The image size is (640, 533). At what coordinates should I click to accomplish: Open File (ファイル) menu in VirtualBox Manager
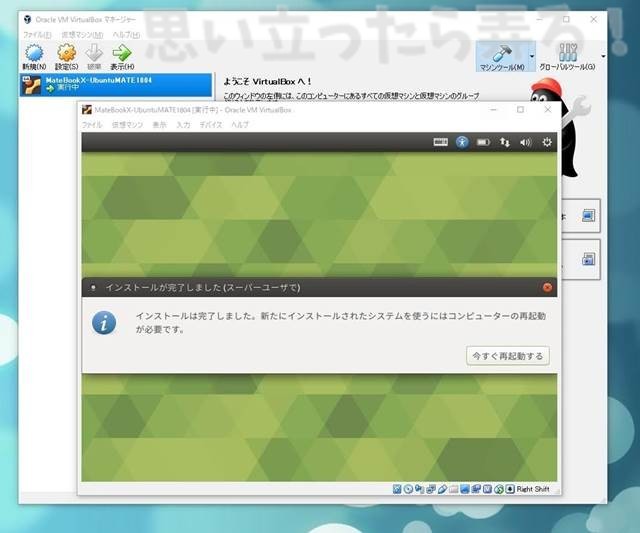pos(37,35)
